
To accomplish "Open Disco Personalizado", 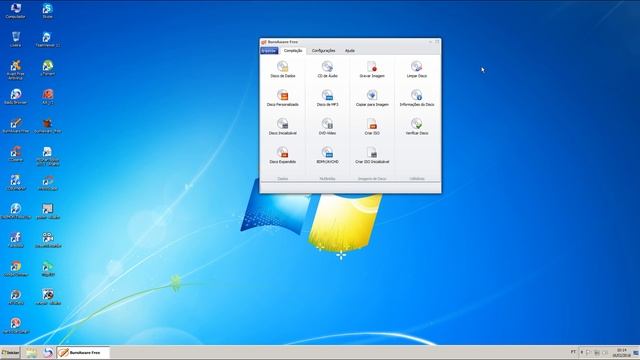I will pos(282,98).
